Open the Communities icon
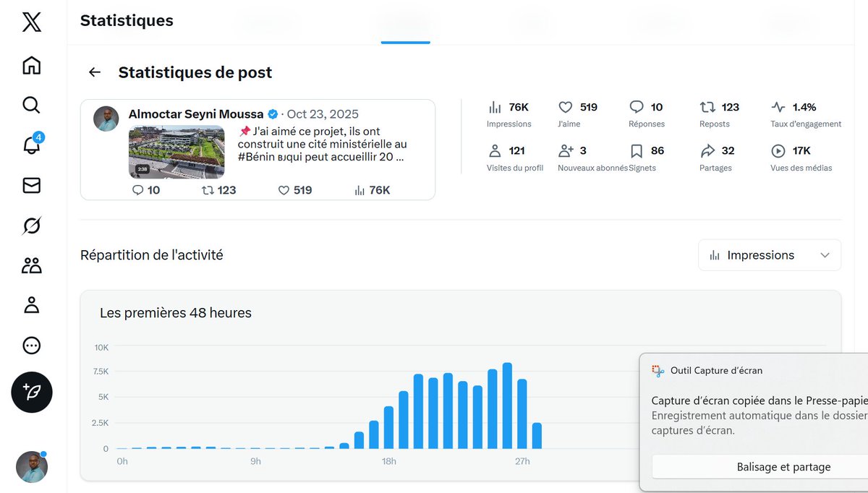Viewport: 868px width, 493px height. click(x=30, y=265)
